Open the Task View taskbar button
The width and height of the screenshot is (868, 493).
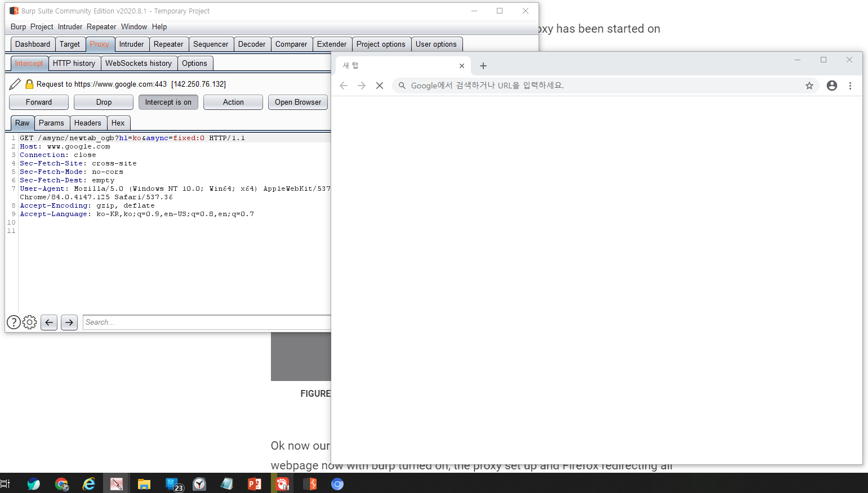6,484
